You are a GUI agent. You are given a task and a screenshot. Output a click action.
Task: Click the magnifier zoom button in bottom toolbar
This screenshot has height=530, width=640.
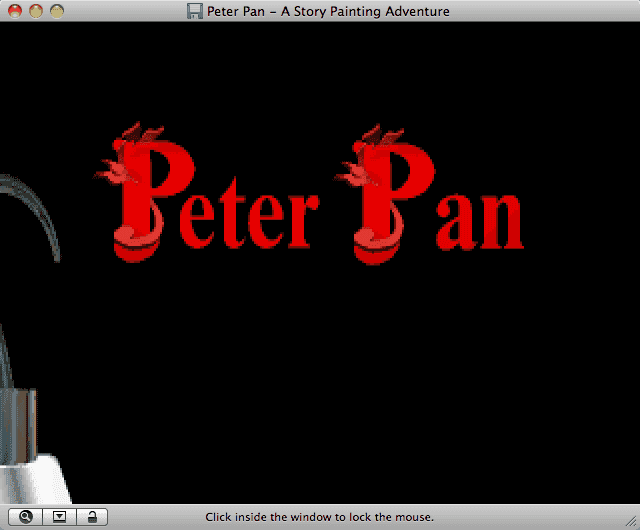(x=25, y=517)
